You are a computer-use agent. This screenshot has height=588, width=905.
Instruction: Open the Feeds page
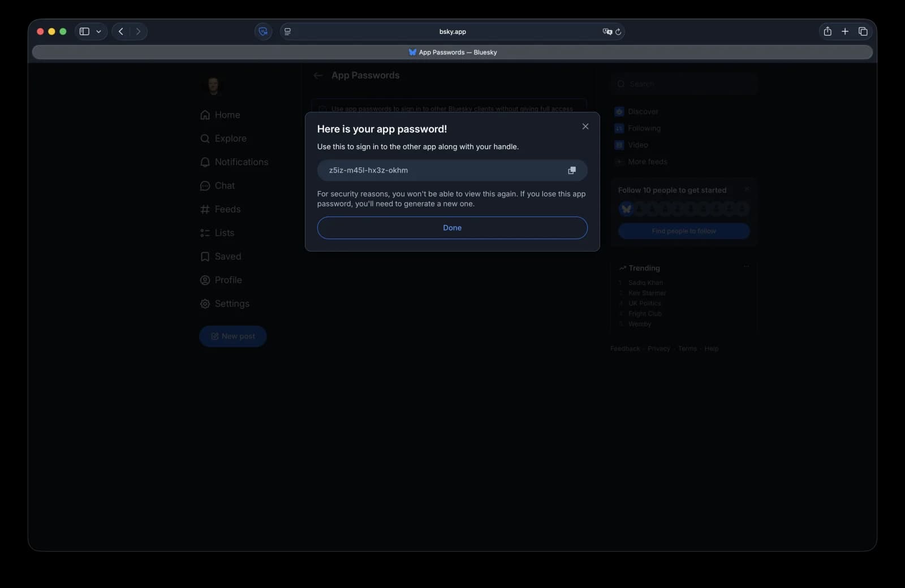(227, 209)
